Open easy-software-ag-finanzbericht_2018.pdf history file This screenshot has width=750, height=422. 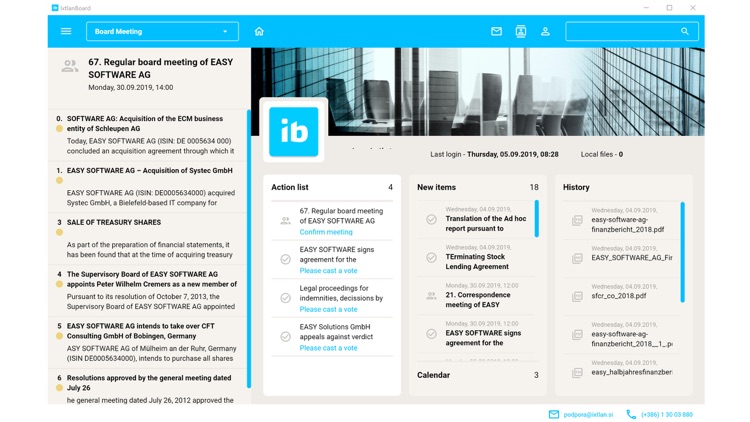pyautogui.click(x=621, y=220)
